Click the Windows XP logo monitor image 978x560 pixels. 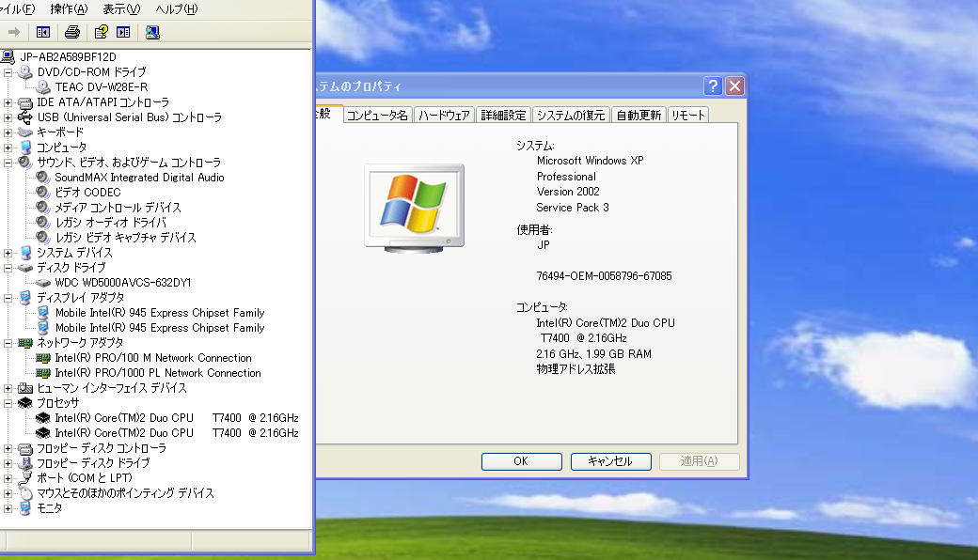click(x=415, y=209)
